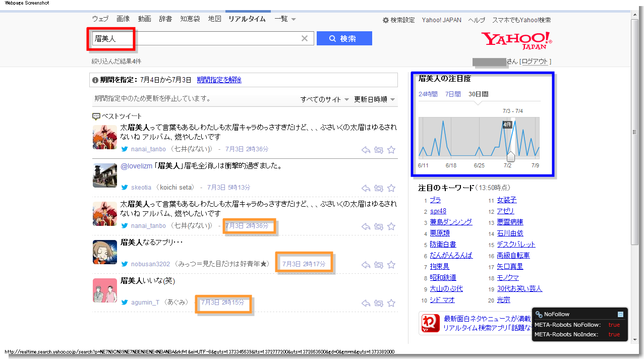Reply icon on second nanai_tanbo tweet
The height and width of the screenshot is (359, 644).
[366, 226]
